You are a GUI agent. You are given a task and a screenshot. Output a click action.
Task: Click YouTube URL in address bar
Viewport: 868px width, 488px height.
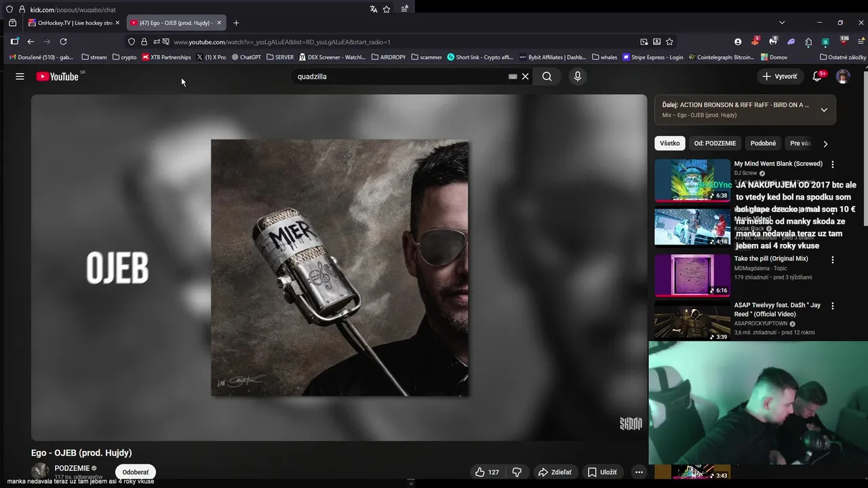coord(282,42)
